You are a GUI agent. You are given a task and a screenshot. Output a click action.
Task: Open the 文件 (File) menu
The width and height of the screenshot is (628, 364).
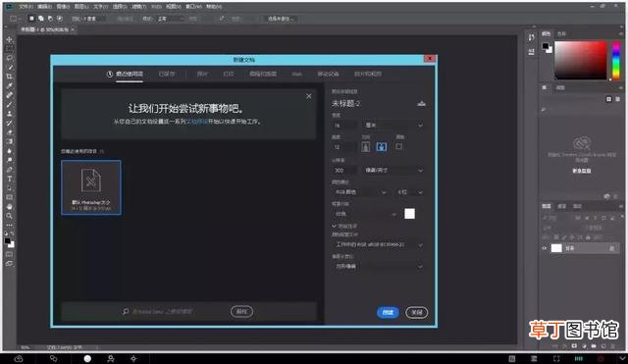26,7
